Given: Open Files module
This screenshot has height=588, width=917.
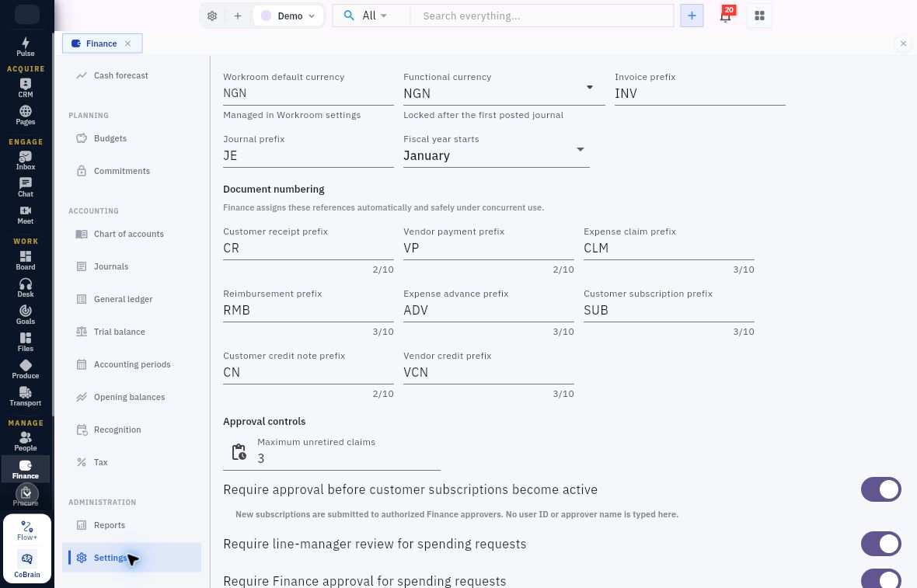Looking at the screenshot, I should coord(25,342).
